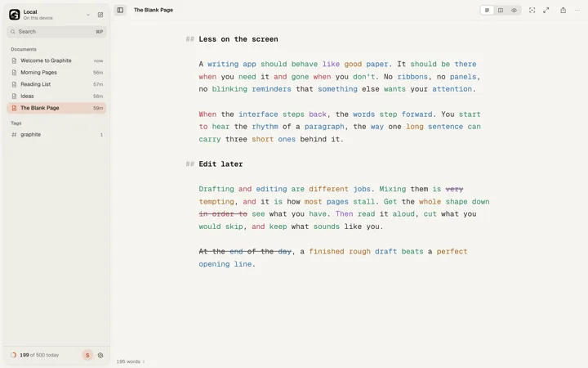The height and width of the screenshot is (368, 588).
Task: Open the more options ellipsis menu
Action: [577, 10]
